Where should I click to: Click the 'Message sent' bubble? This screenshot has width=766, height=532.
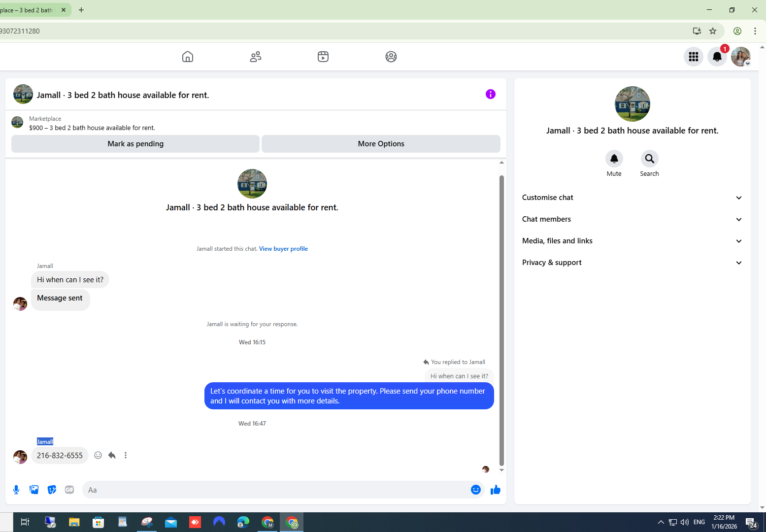point(60,299)
